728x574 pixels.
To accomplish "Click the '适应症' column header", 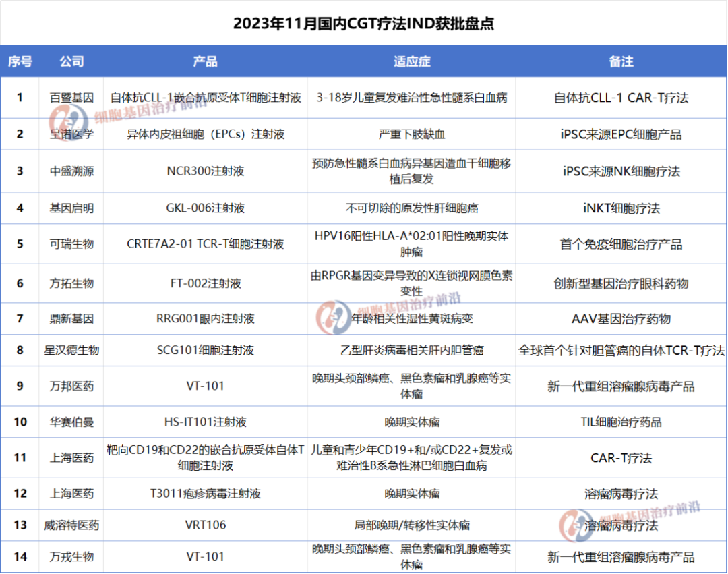I will (412, 61).
